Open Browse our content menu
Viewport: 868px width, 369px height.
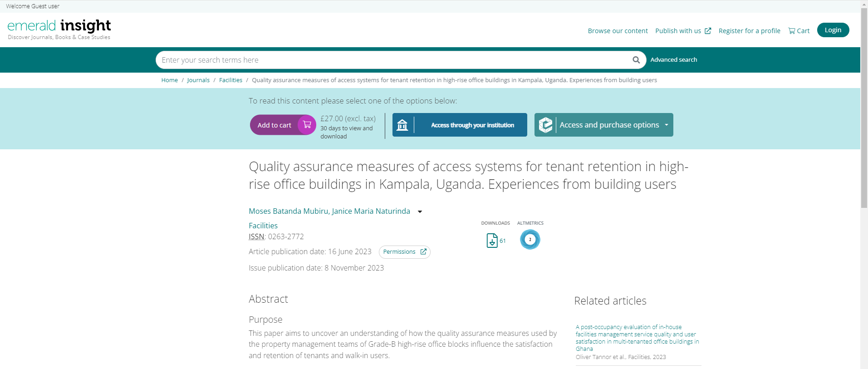click(x=618, y=31)
